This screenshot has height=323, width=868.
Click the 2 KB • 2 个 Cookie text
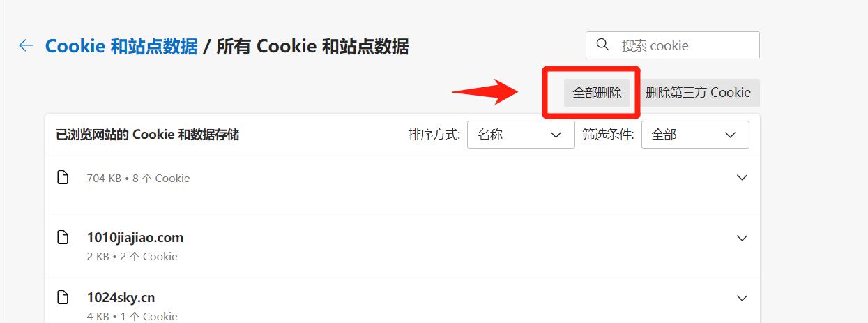click(132, 256)
